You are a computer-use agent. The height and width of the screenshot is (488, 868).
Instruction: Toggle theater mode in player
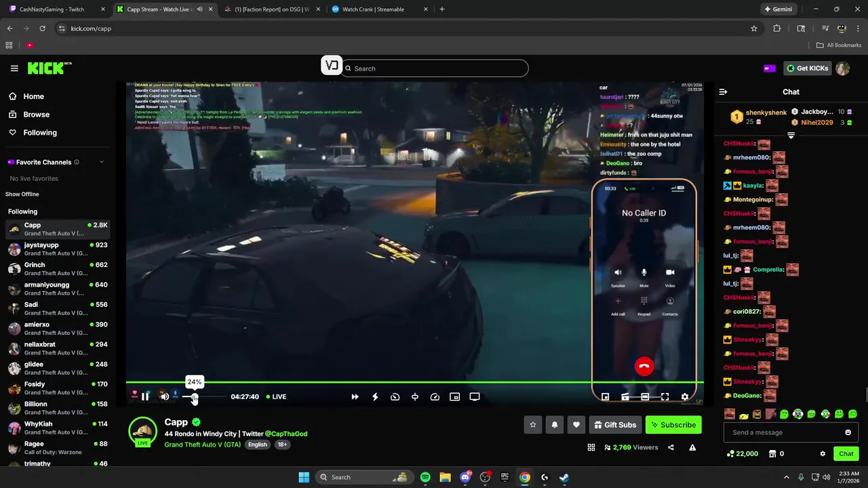pos(645,396)
